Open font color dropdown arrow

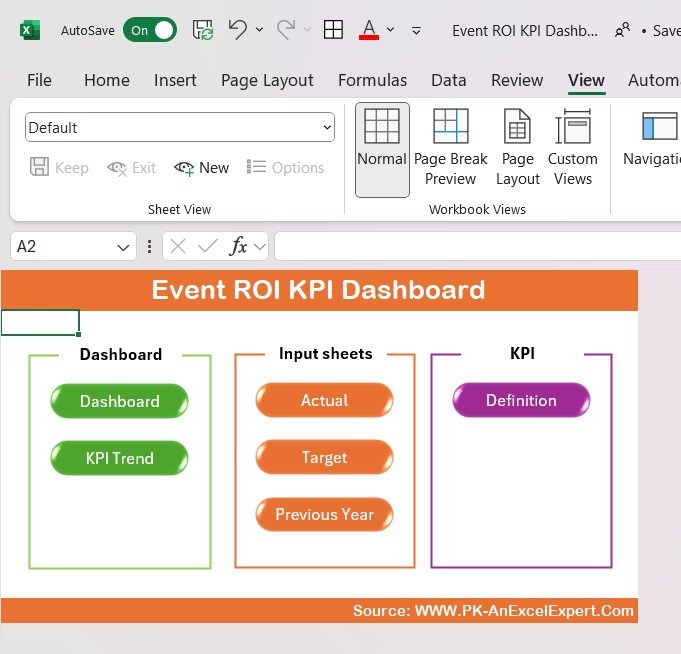[x=390, y=30]
